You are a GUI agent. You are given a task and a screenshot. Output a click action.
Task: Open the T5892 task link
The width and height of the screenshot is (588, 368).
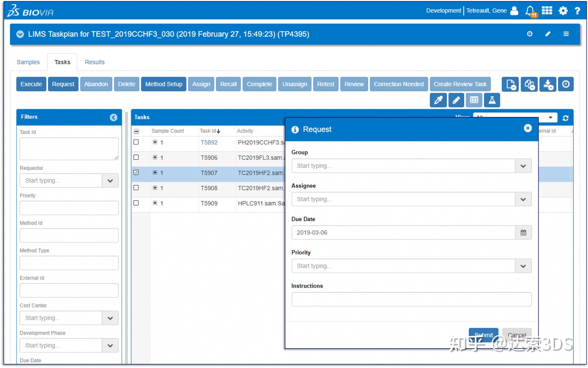click(209, 142)
